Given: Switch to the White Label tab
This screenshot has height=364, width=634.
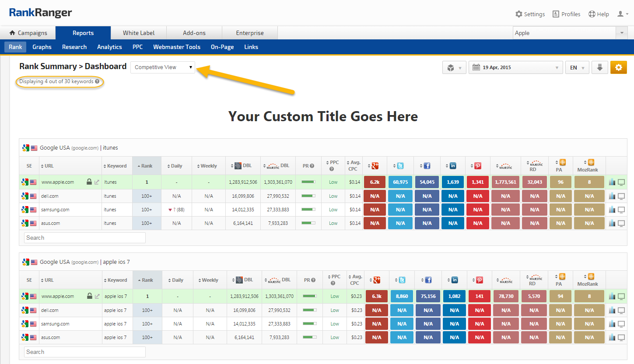Looking at the screenshot, I should 139,33.
